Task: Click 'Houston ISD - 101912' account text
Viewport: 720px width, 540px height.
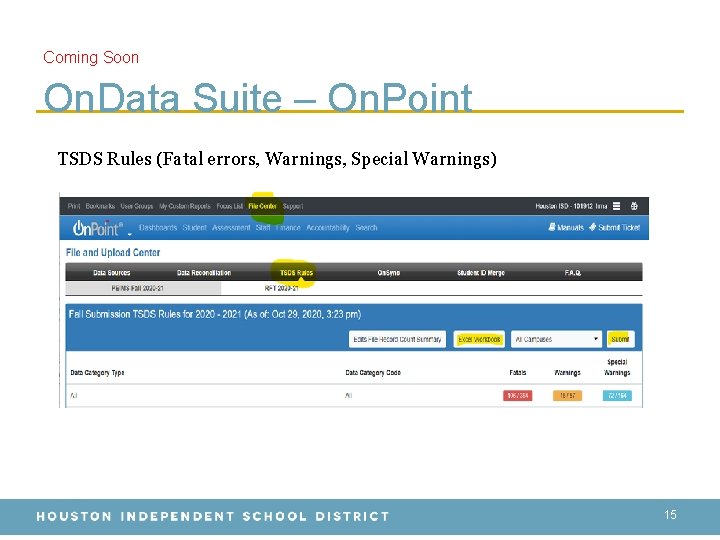Action: click(563, 206)
